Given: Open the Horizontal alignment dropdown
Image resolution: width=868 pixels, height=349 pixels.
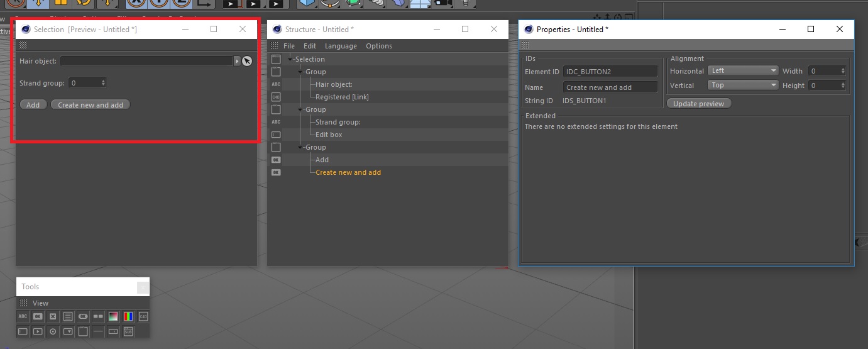Looking at the screenshot, I should tap(744, 71).
